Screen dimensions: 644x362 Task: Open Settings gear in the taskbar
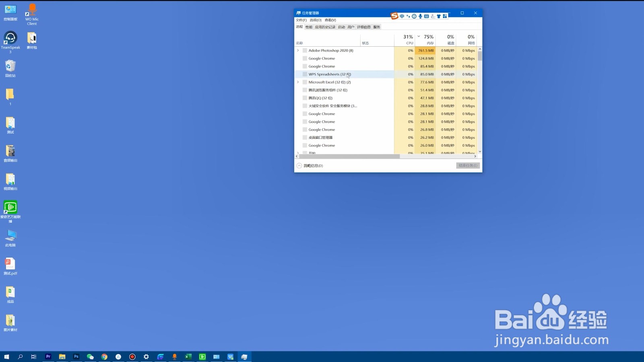pyautogui.click(x=146, y=356)
